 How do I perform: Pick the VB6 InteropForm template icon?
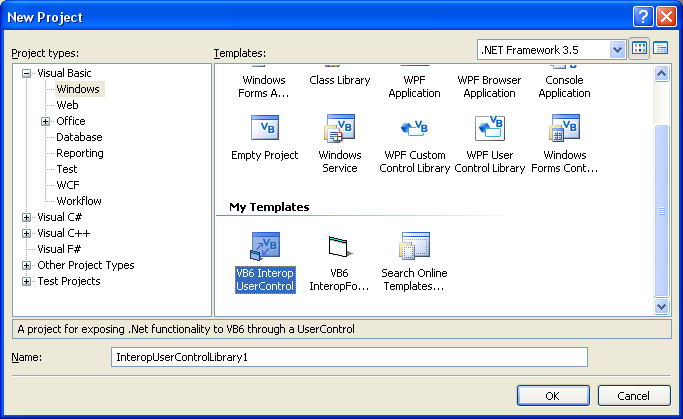[340, 247]
